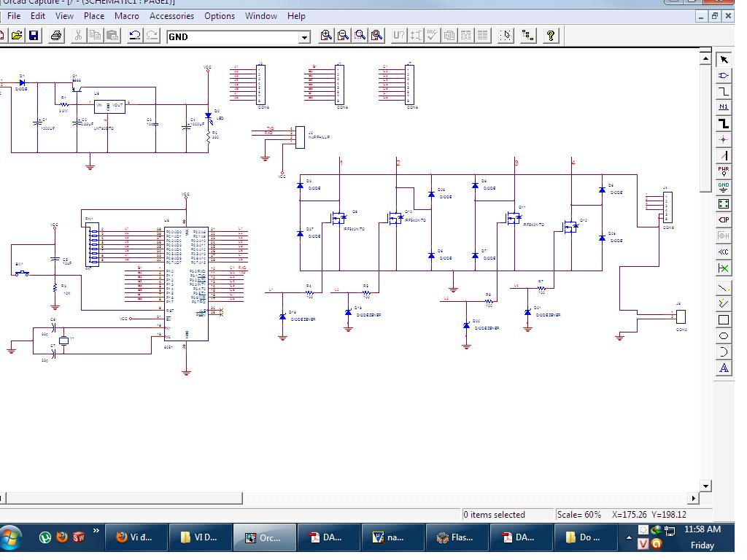Show hidden system tray icons
This screenshot has width=747, height=560.
(x=629, y=537)
